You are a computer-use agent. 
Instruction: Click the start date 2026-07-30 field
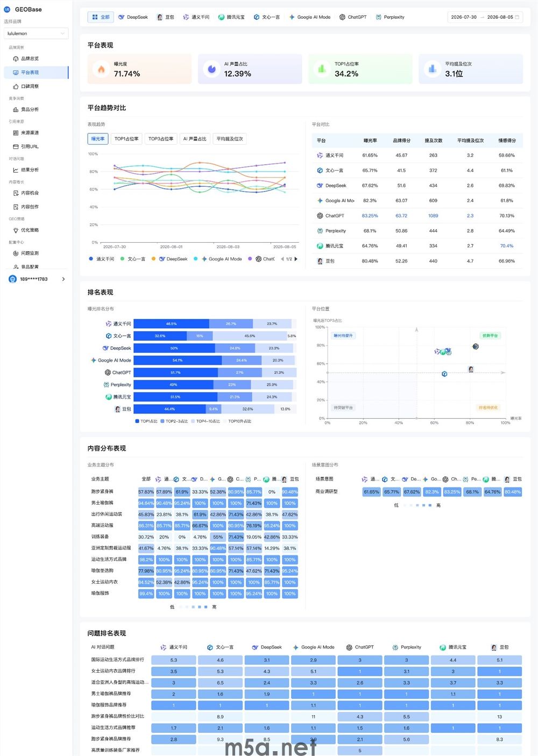point(464,17)
